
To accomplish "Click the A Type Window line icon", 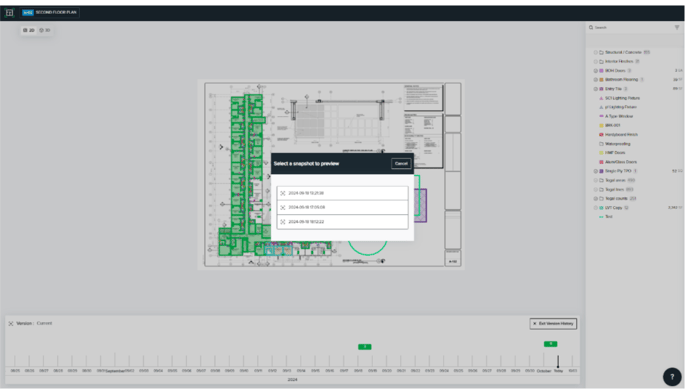I will (601, 116).
